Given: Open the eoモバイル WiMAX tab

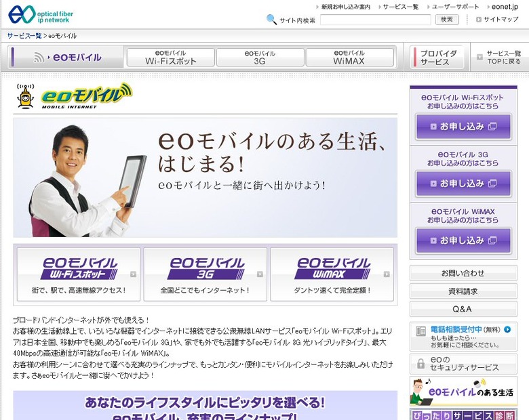Looking at the screenshot, I should [x=349, y=58].
